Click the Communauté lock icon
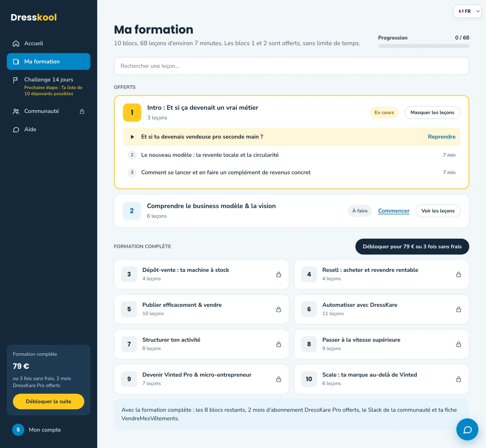This screenshot has width=486, height=448. 82,111
